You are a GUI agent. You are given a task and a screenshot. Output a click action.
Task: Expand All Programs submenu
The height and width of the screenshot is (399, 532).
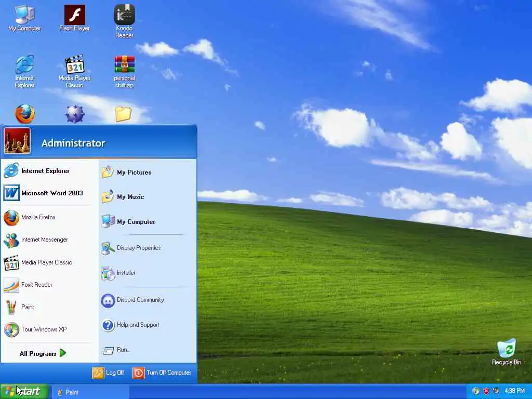43,353
